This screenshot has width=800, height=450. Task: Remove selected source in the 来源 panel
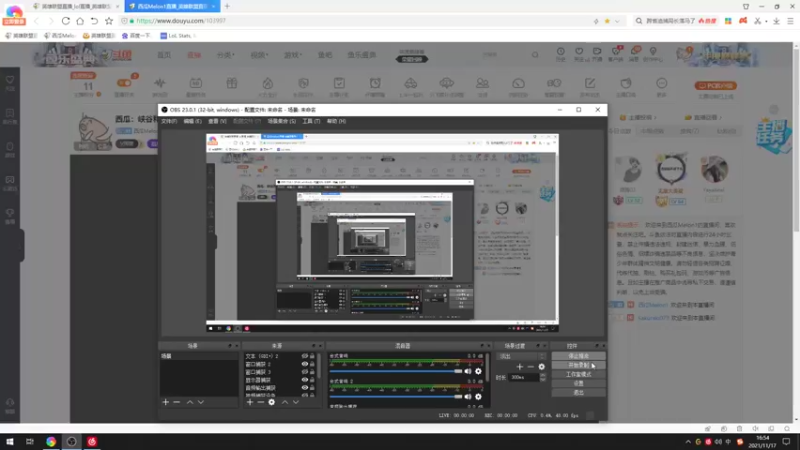261,402
